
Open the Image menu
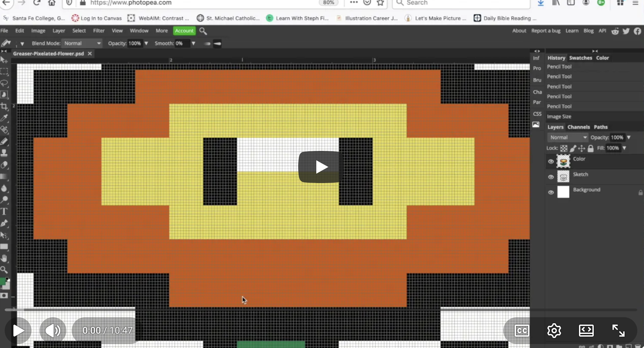pyautogui.click(x=38, y=31)
